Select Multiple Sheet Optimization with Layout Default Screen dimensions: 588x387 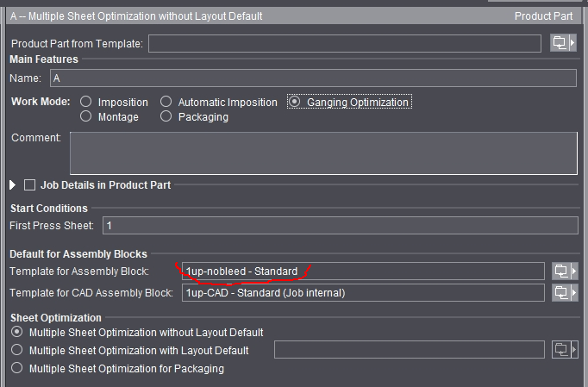pyautogui.click(x=16, y=350)
